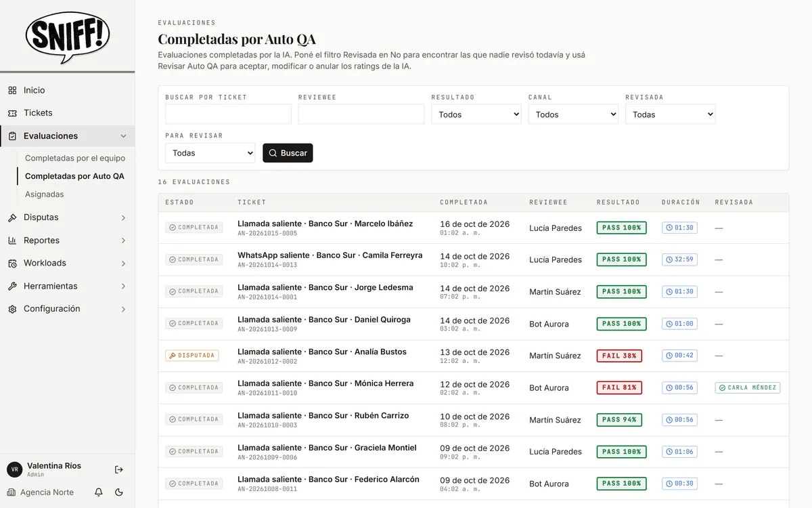The image size is (812, 508).
Task: Open ticket Llamada saliente Marcelo Ibáñez
Action: 325,224
